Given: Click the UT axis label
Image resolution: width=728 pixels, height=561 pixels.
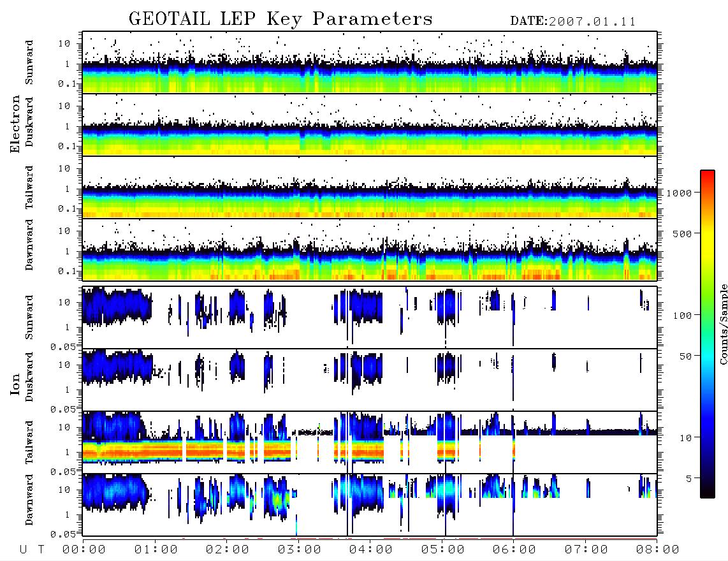Looking at the screenshot, I should [32, 550].
